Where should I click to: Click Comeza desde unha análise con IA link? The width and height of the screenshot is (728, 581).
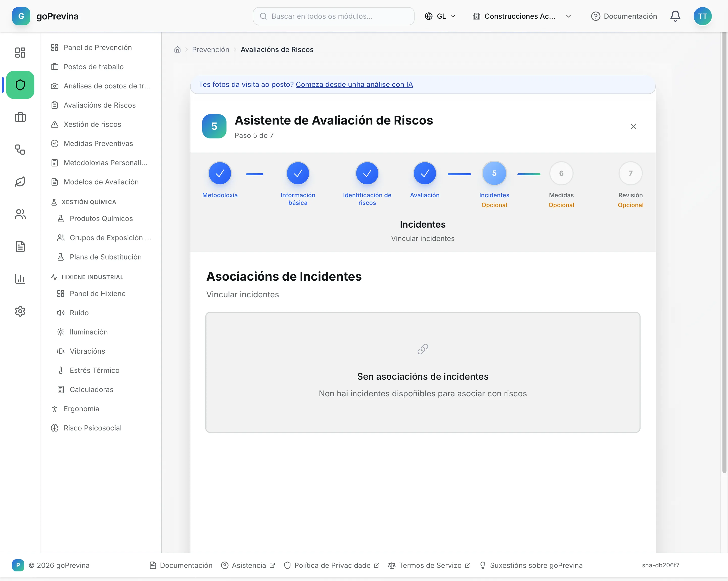tap(354, 85)
